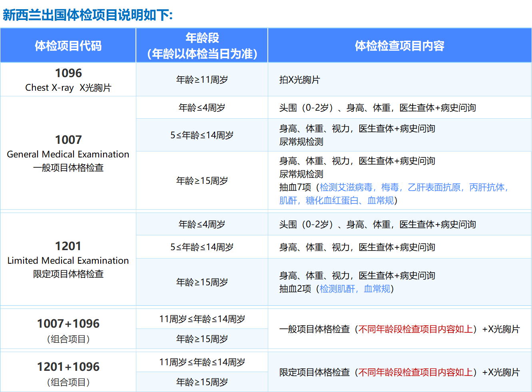Select the 年龄段 column header
Viewport: 532px width, 392px height.
coord(202,45)
